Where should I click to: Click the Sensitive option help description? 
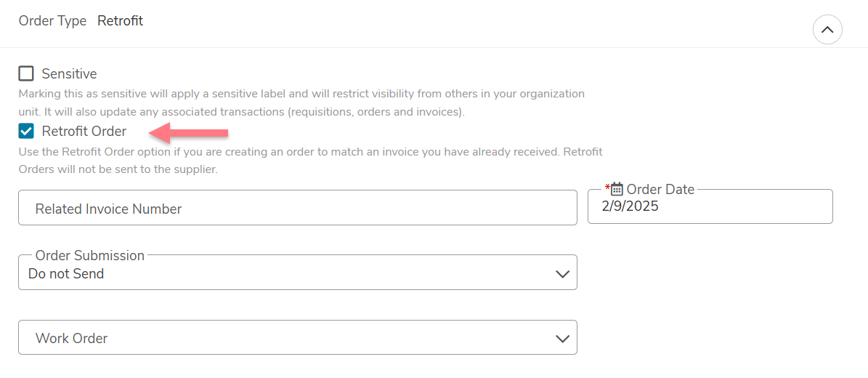click(x=301, y=102)
